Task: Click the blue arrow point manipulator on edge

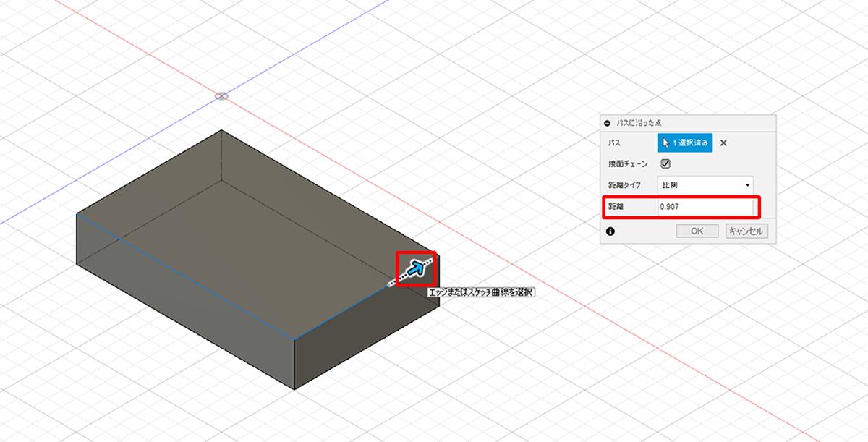Action: (414, 269)
